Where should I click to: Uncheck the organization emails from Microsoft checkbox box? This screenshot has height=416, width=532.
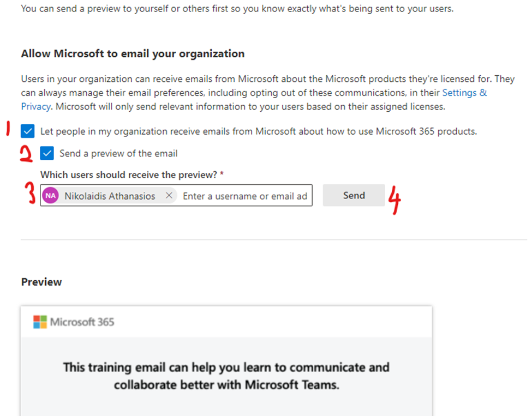27,131
